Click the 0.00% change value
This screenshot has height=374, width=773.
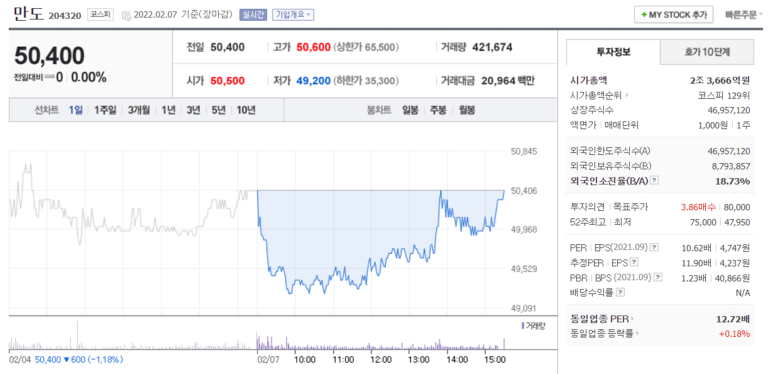[89, 77]
